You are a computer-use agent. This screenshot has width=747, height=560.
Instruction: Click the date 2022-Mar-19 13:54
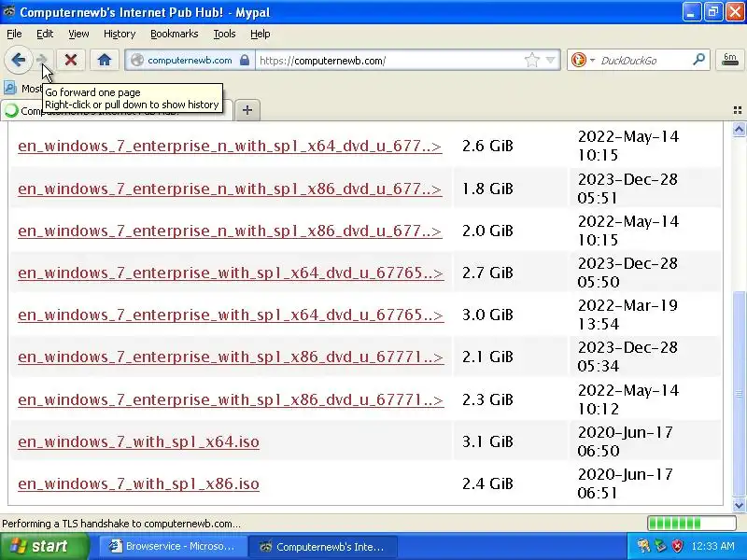tap(627, 315)
